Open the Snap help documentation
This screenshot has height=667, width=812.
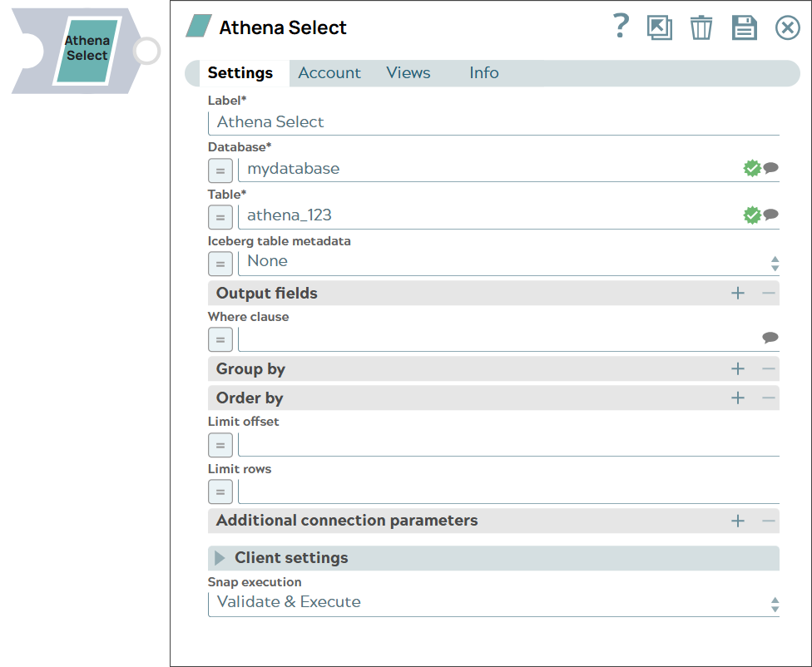pyautogui.click(x=621, y=27)
